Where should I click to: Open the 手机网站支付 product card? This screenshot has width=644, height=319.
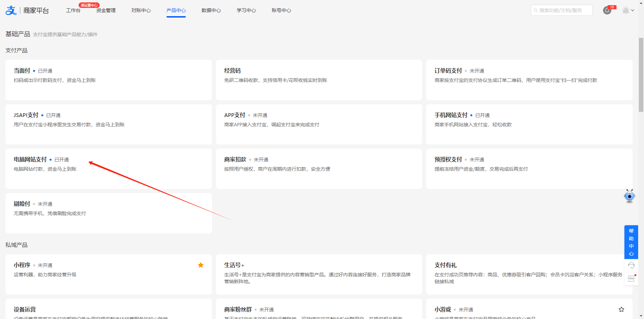pyautogui.click(x=529, y=124)
